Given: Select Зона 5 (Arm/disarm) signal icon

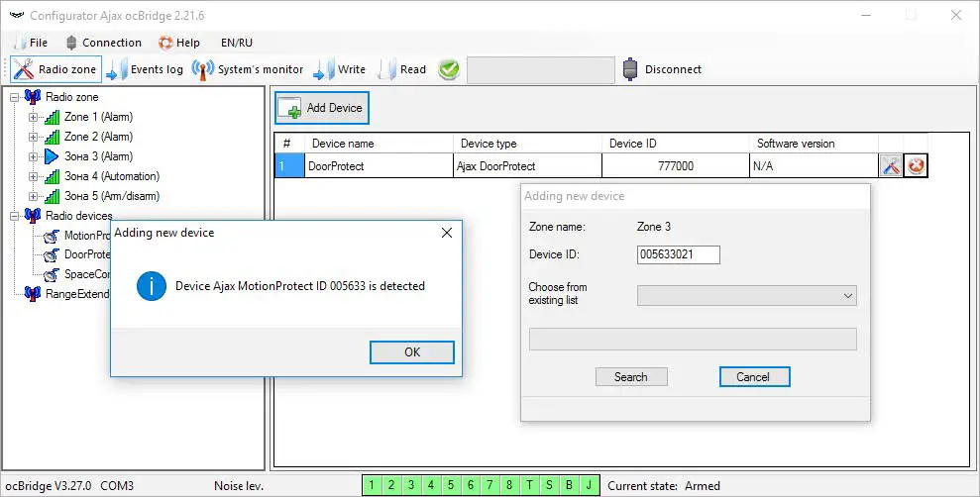Looking at the screenshot, I should pyautogui.click(x=52, y=196).
